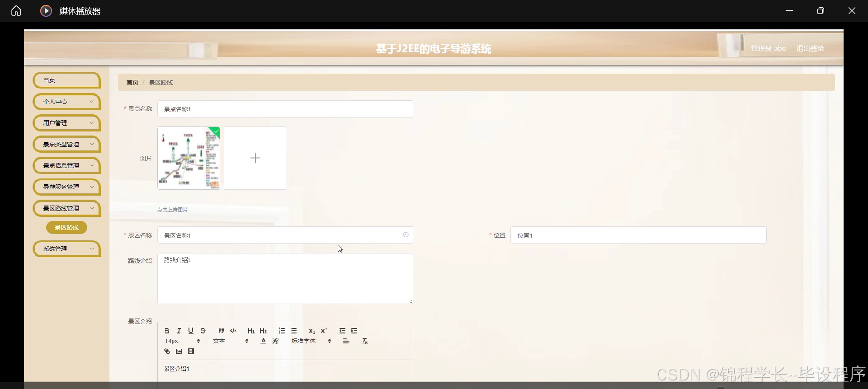Insert a video into the editor
This screenshot has width=868, height=389.
191,352
